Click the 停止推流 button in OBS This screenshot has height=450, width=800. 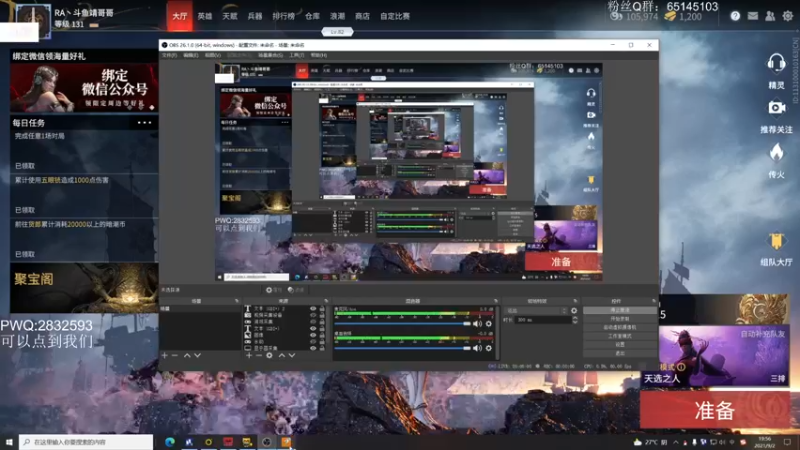619,310
